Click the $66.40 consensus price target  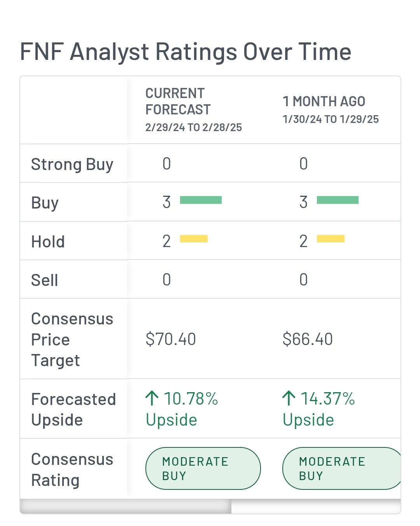pyautogui.click(x=308, y=339)
